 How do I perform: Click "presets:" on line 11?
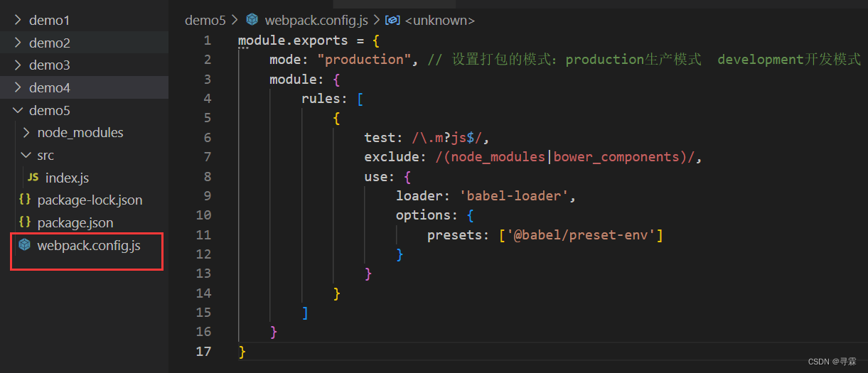(459, 234)
